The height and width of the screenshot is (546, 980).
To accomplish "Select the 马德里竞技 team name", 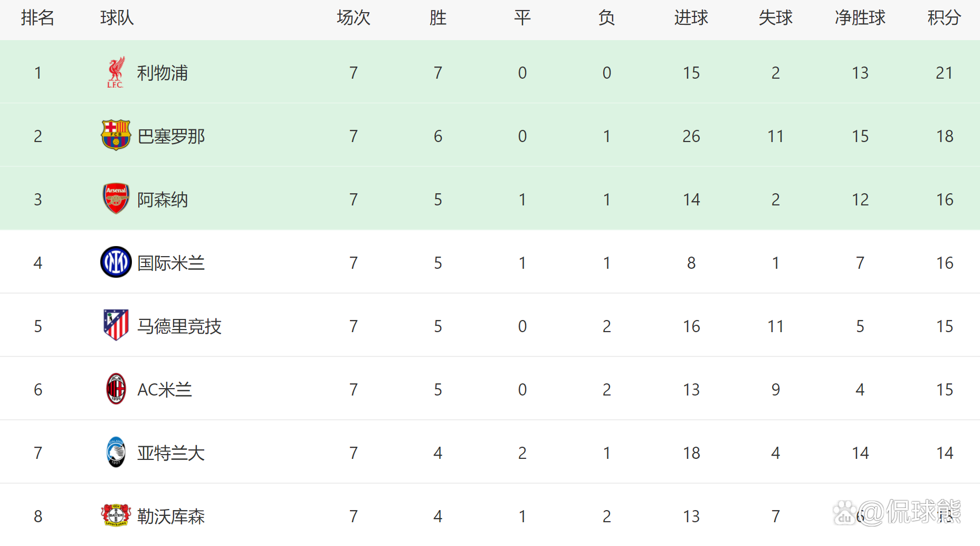I will 179,326.
